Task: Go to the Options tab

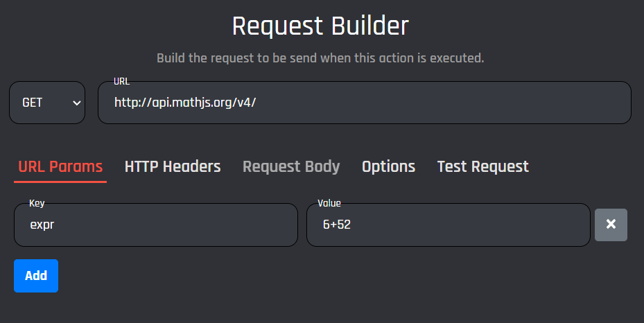Action: [x=388, y=166]
